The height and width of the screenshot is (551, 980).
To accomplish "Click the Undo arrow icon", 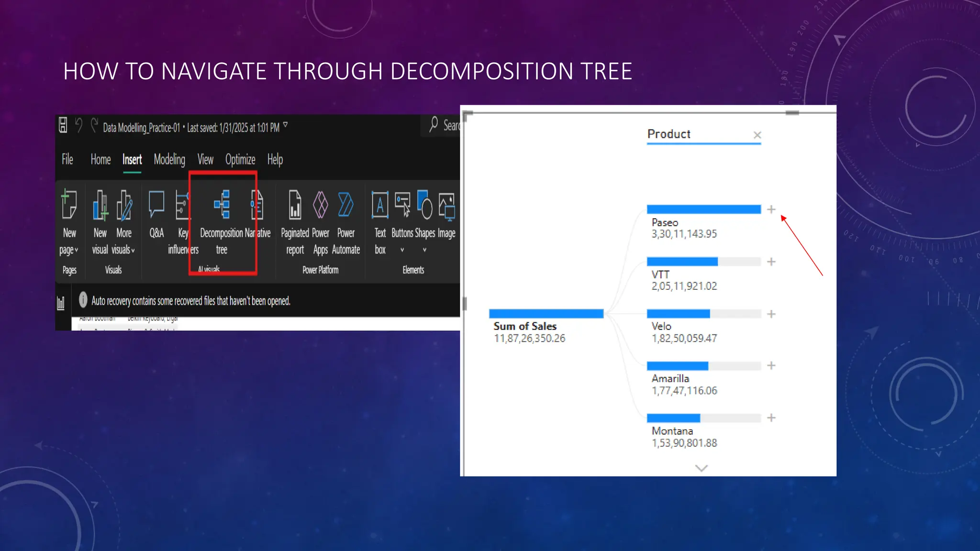I will tap(79, 125).
